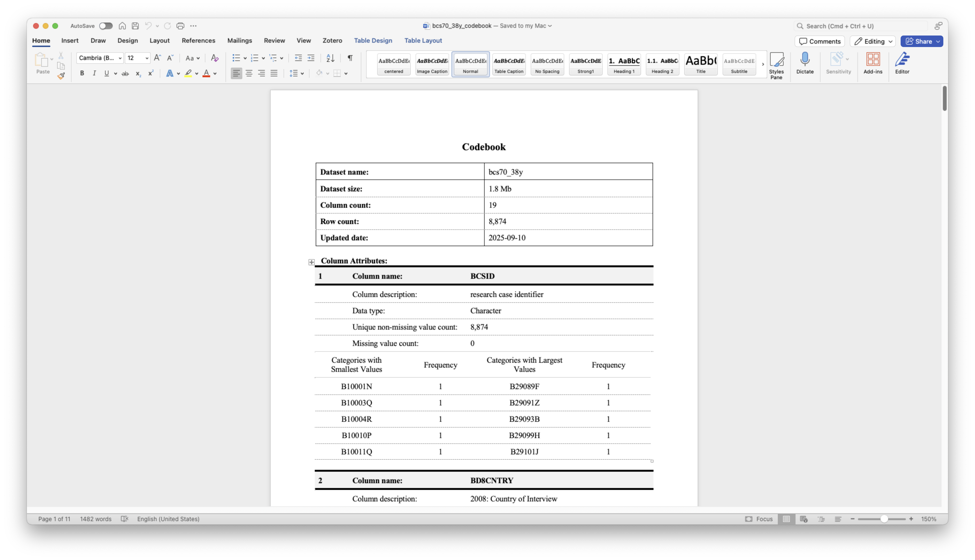Open the Insert tab
Screen dimensions: 975x560
click(70, 40)
